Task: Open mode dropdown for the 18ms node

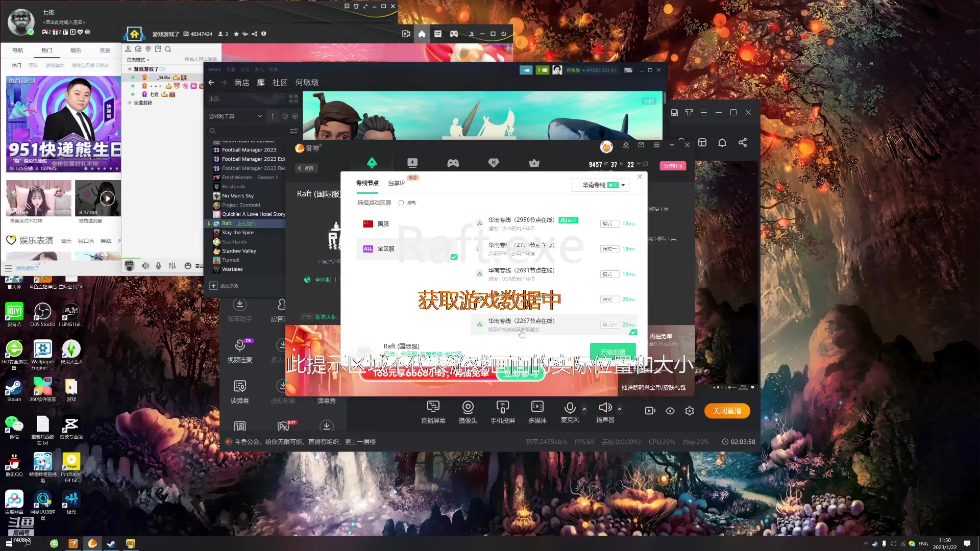Action: [609, 224]
